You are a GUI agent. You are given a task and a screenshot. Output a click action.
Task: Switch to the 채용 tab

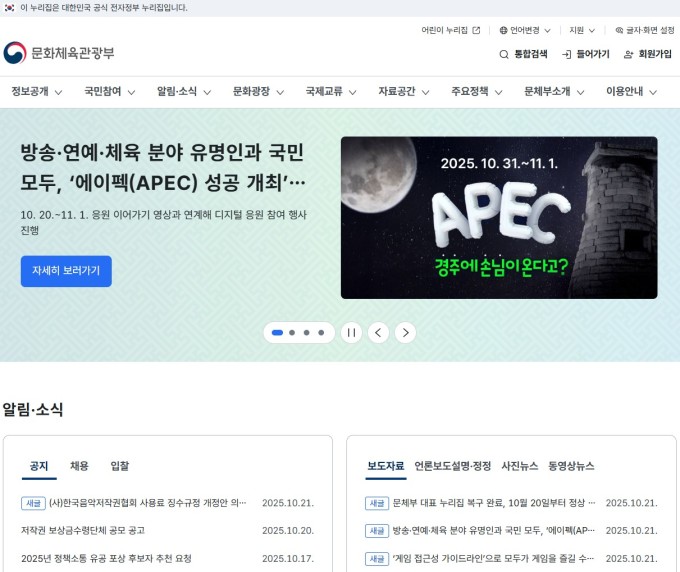[x=79, y=466]
